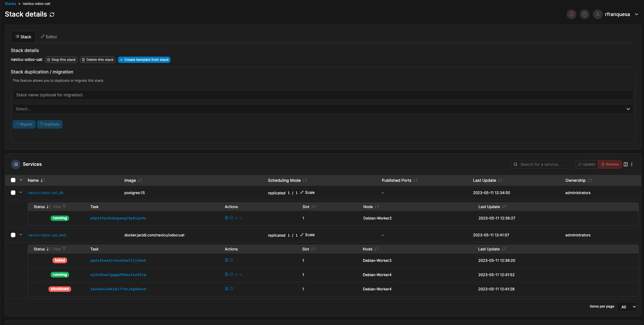Open the Items per page dropdown
The height and width of the screenshot is (325, 644).
pos(627,307)
